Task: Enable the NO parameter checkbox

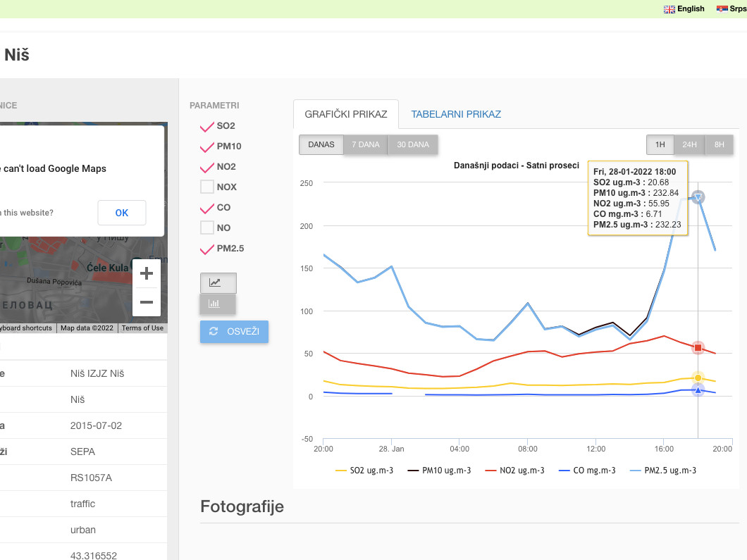Action: pyautogui.click(x=207, y=228)
